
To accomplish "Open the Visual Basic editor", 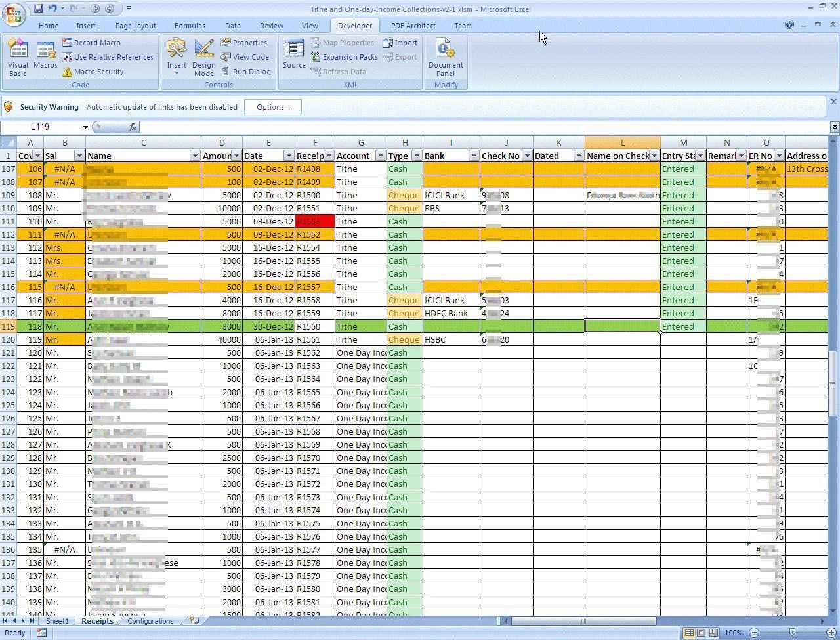I will pos(18,57).
